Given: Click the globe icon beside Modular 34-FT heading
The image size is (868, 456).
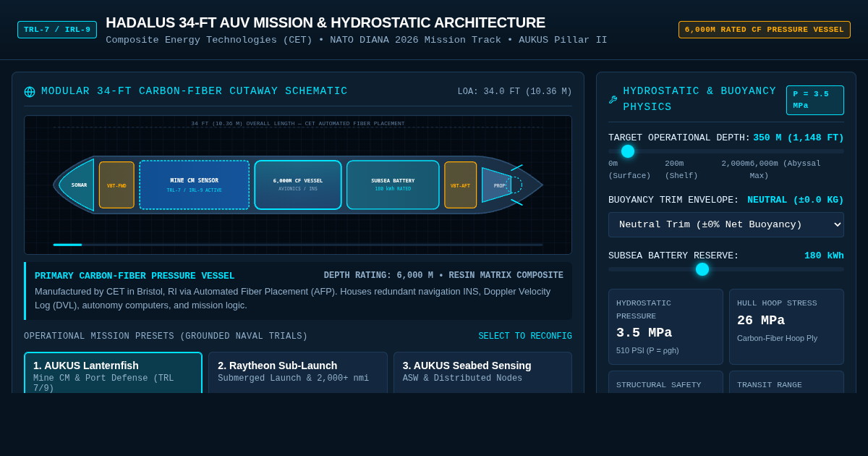Looking at the screenshot, I should [30, 92].
